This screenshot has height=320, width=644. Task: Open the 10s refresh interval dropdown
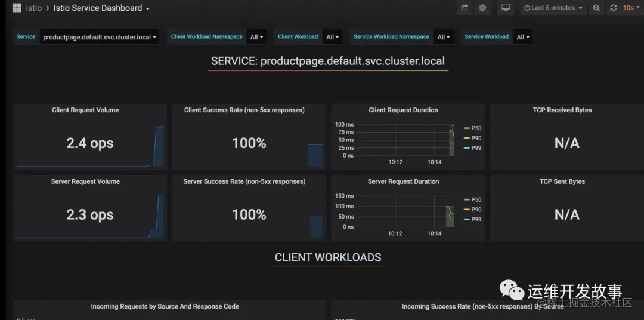[630, 8]
